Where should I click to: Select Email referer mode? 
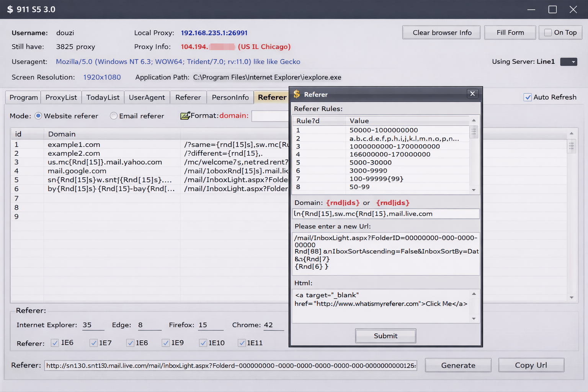pos(113,116)
